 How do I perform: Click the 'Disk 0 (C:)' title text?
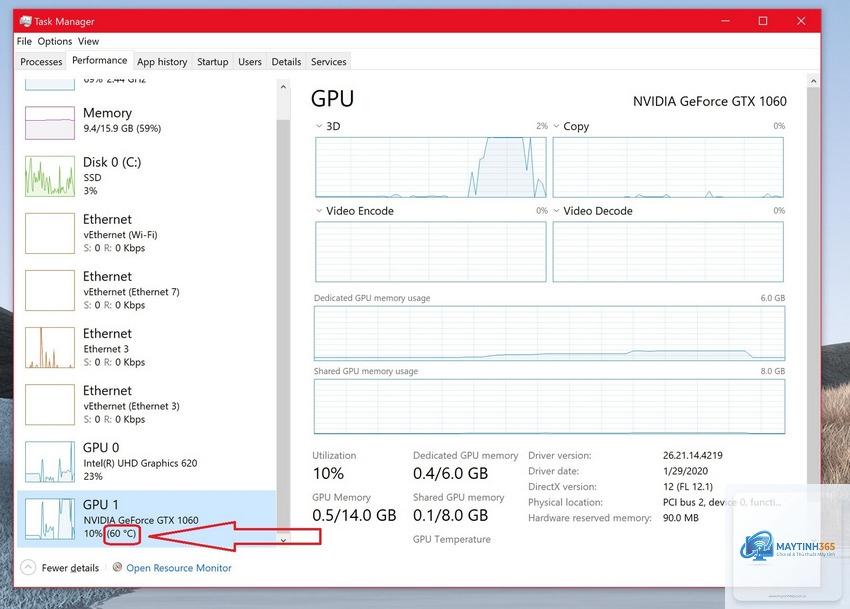pyautogui.click(x=112, y=162)
